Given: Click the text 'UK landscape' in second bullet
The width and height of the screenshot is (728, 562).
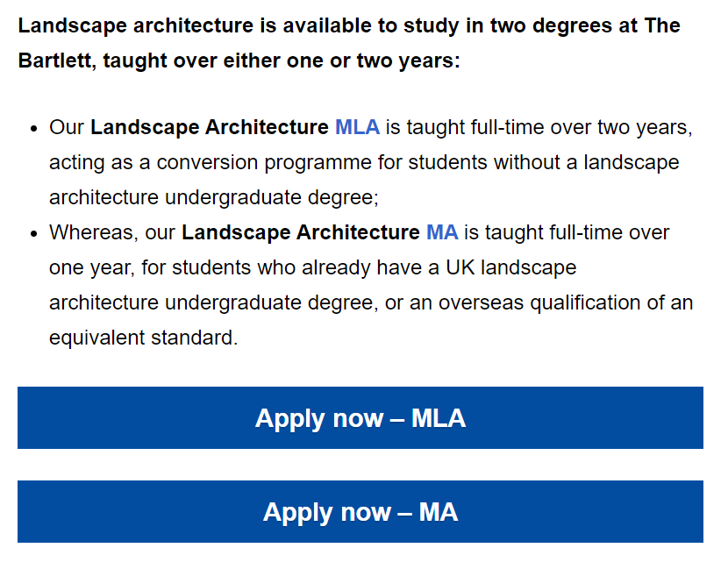Looking at the screenshot, I should tap(511, 267).
